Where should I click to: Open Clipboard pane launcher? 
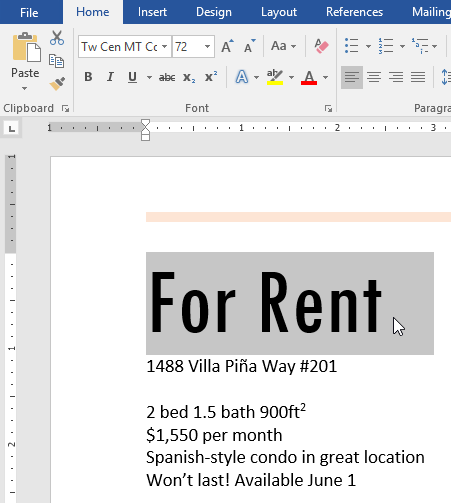(x=65, y=108)
